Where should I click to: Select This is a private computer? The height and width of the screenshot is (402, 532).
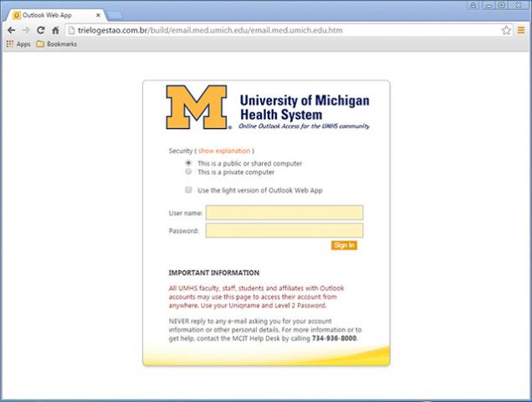tap(188, 172)
